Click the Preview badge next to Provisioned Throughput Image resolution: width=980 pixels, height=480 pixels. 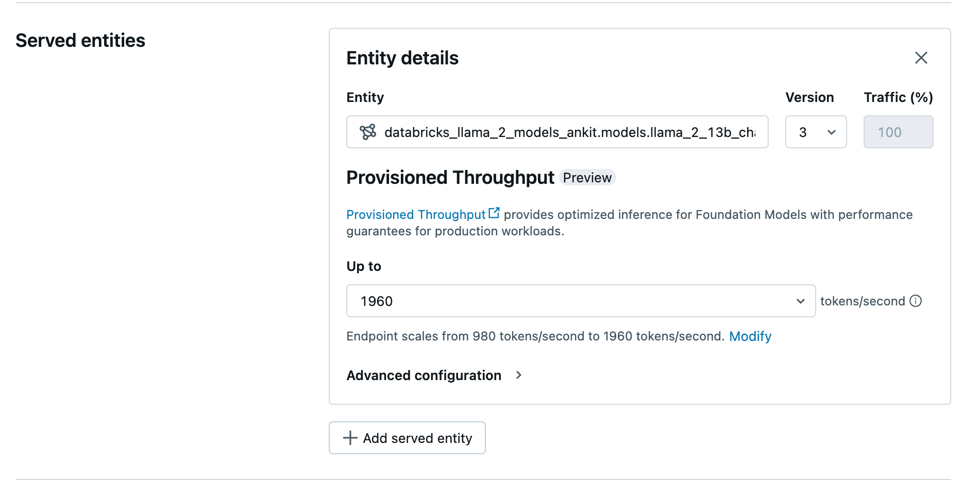[587, 177]
